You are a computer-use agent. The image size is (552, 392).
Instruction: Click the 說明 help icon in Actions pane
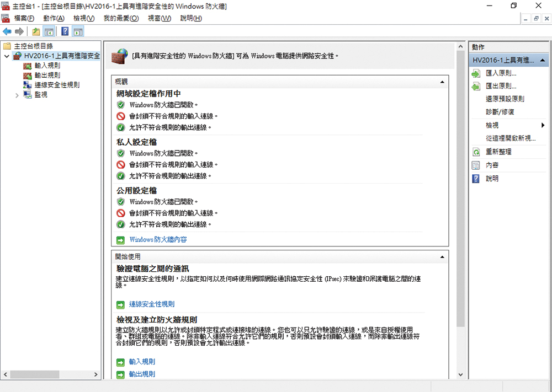[476, 179]
